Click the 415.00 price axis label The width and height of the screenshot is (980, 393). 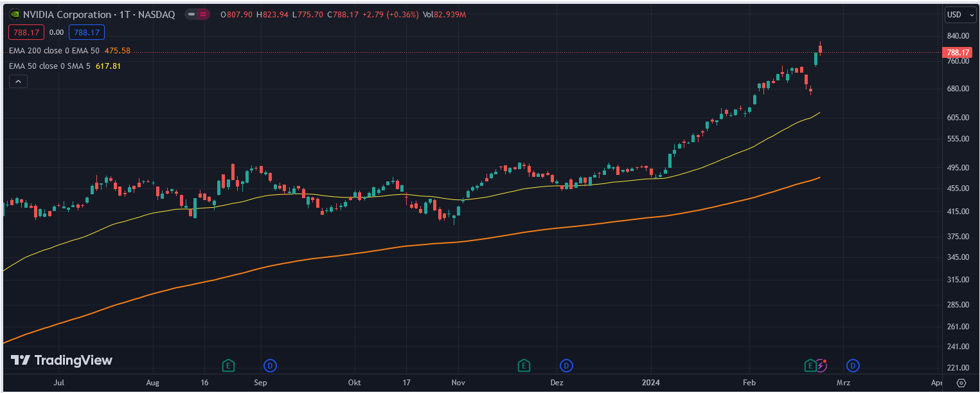point(958,212)
